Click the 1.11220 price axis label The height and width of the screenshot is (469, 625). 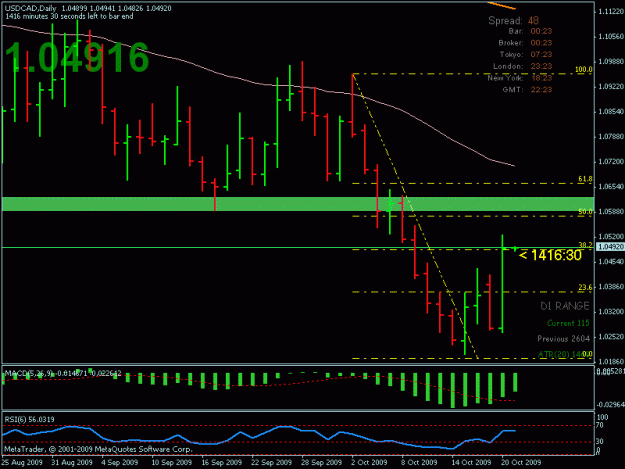(611, 12)
